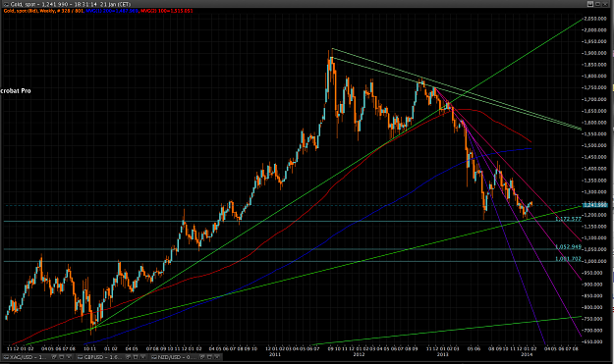Click the 2012 year label on time axis

pyautogui.click(x=359, y=354)
